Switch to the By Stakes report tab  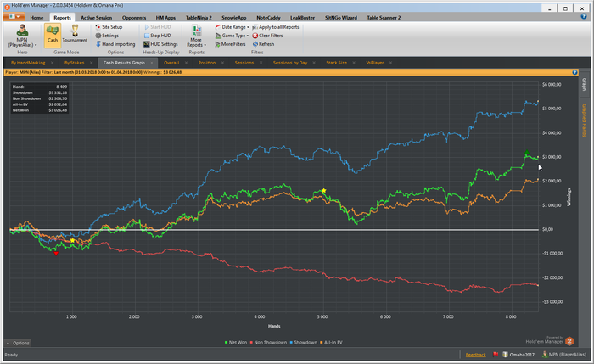[75, 63]
